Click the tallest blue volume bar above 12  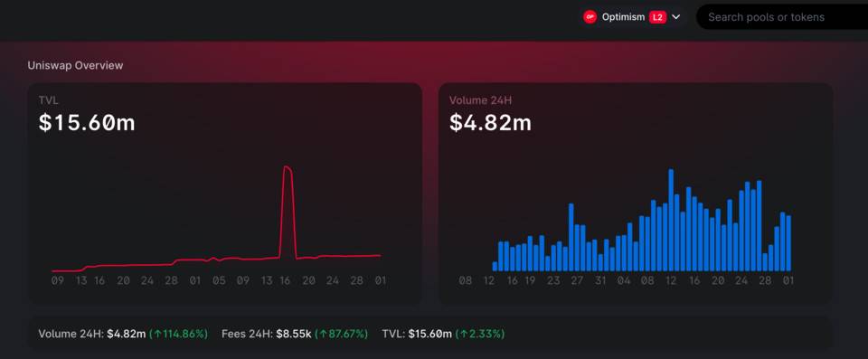point(671,220)
